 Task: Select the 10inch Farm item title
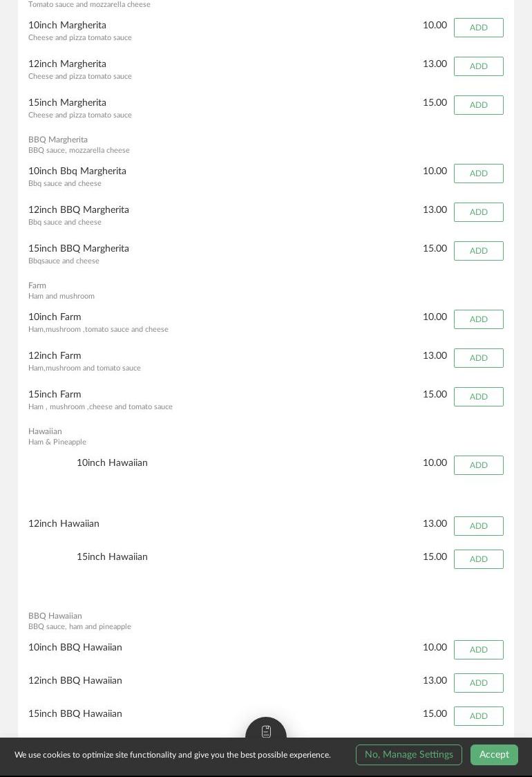click(x=55, y=317)
